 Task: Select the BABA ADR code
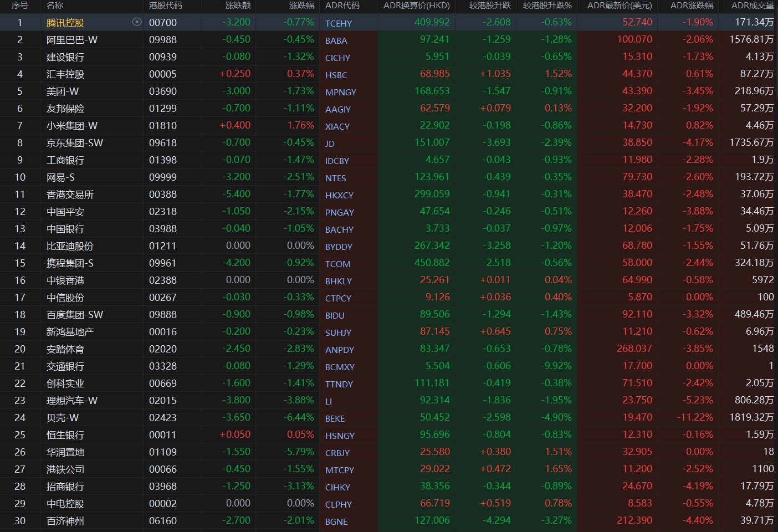point(336,40)
